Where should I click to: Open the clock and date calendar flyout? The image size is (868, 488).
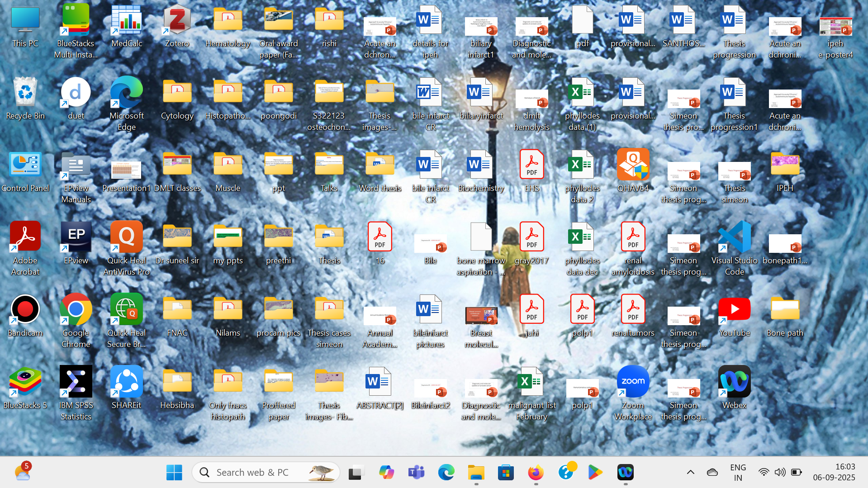tap(834, 473)
